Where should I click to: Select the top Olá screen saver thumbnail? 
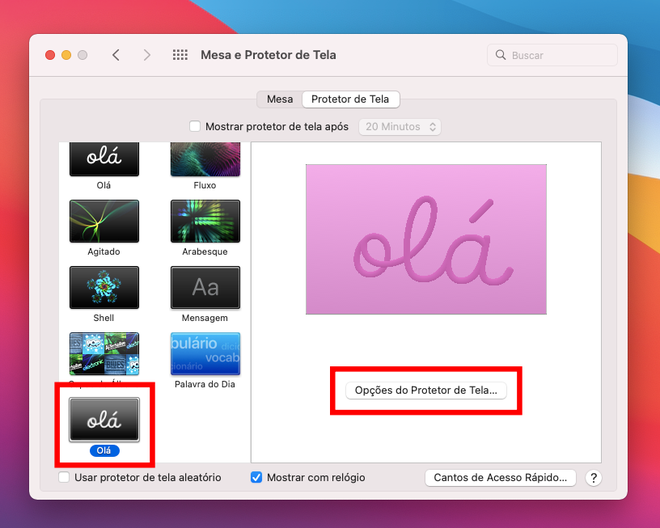pos(104,159)
